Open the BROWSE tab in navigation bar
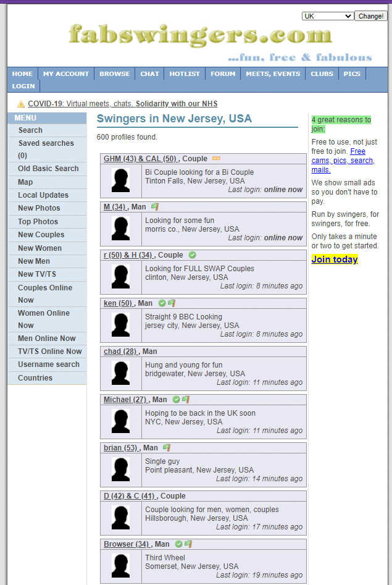This screenshot has height=585, width=392. coord(115,74)
